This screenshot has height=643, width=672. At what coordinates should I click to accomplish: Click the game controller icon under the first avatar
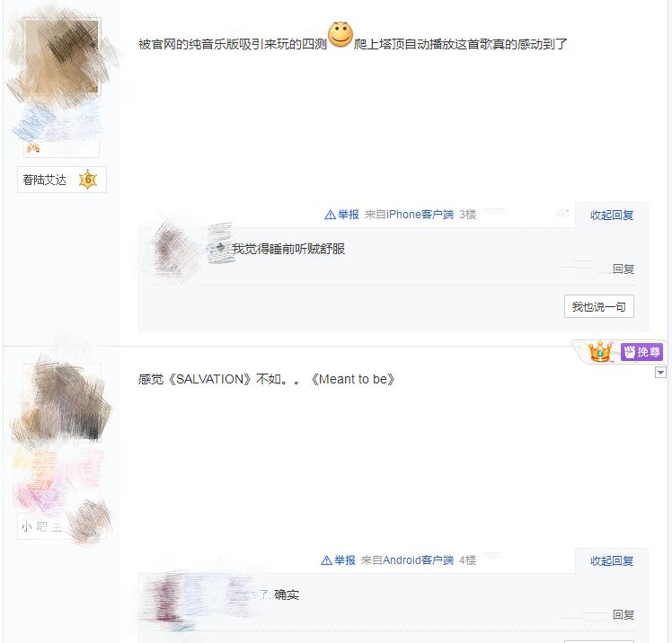(x=33, y=148)
